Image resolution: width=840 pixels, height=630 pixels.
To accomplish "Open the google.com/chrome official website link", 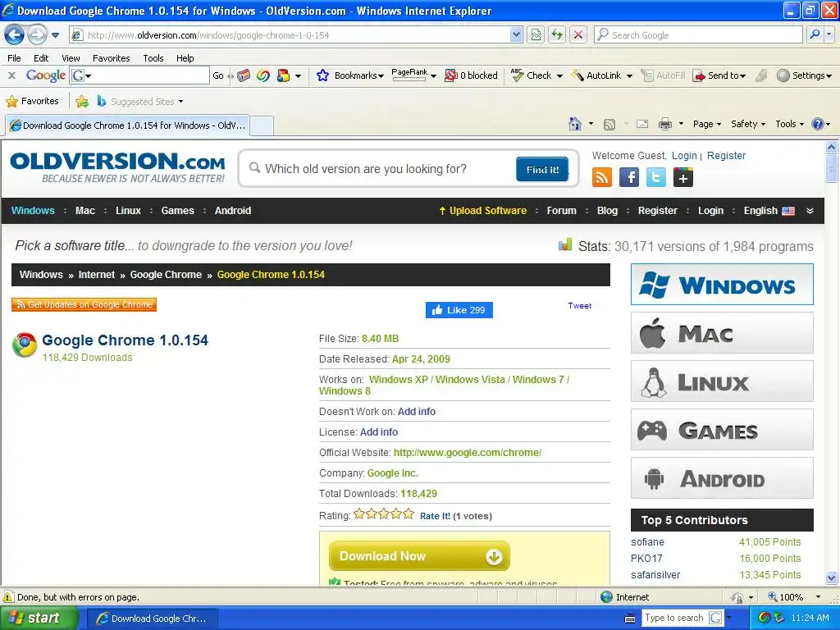I will point(467,453).
